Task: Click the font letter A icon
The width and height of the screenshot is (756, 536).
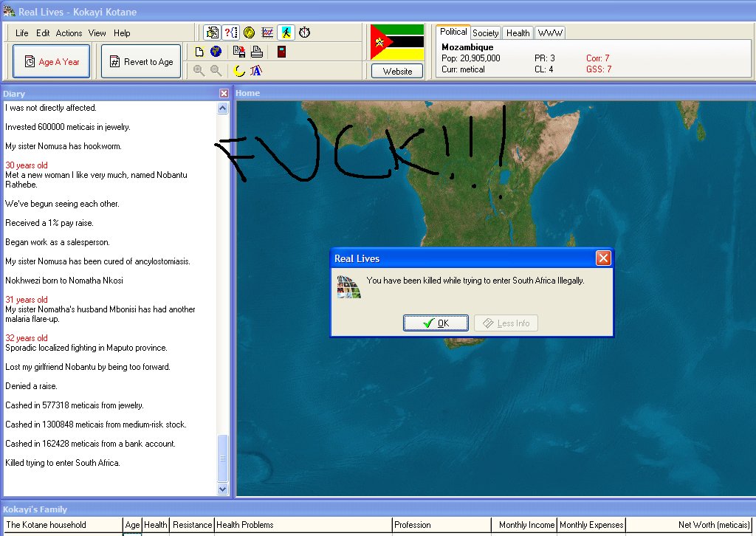Action: pos(256,70)
